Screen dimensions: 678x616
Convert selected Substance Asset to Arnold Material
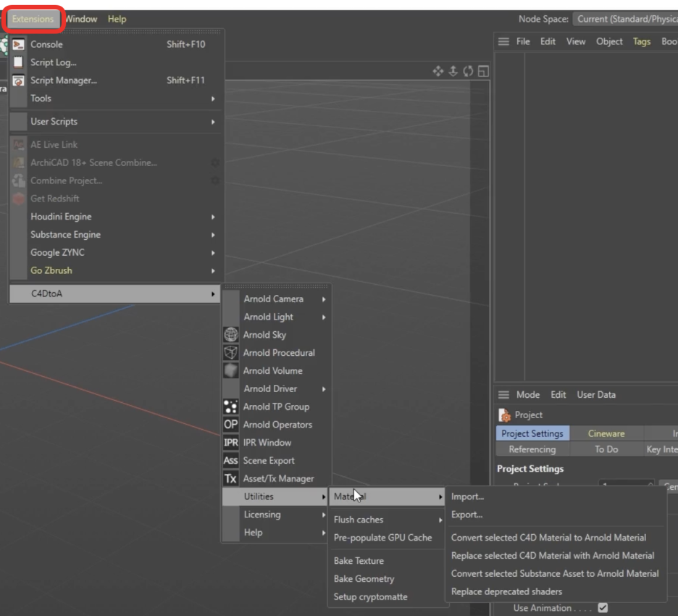[556, 574]
